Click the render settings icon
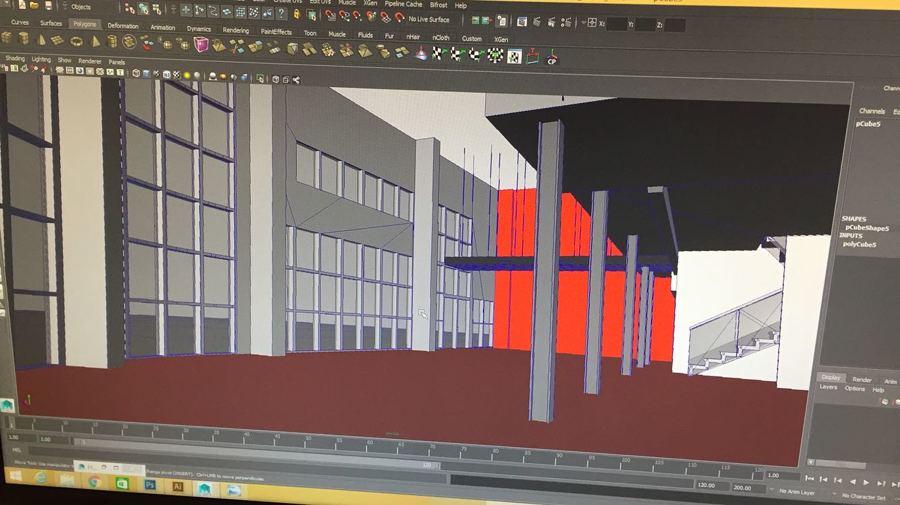900x505 pixels. (566, 22)
